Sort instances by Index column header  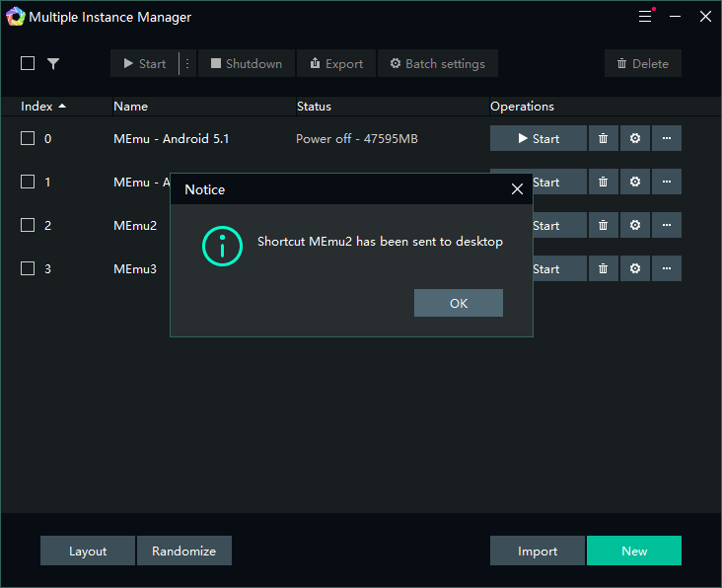(43, 107)
